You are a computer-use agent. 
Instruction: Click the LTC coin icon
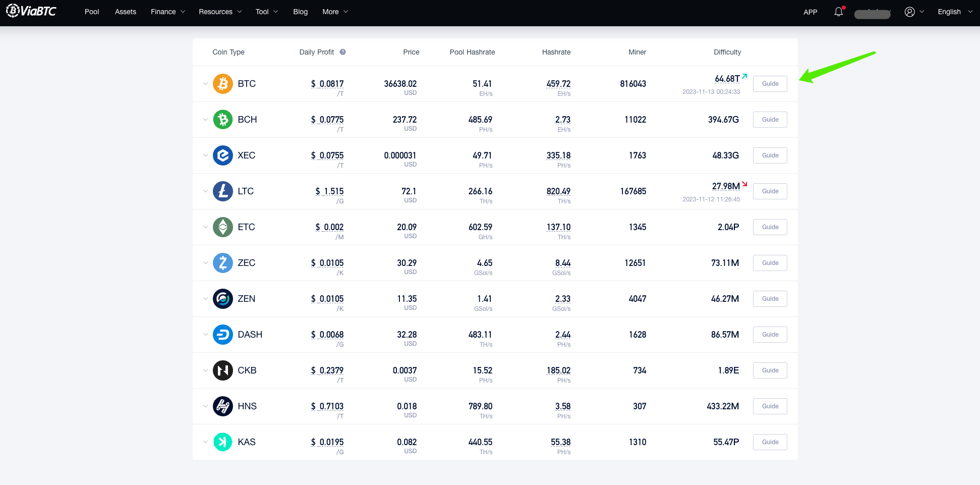pyautogui.click(x=222, y=191)
